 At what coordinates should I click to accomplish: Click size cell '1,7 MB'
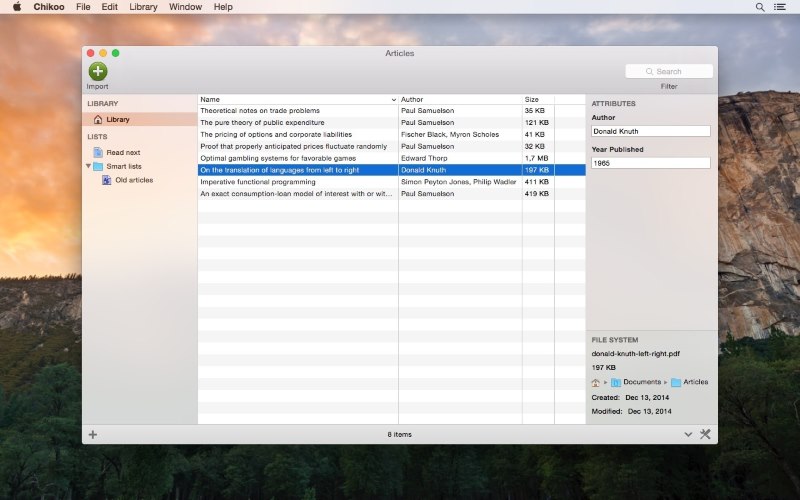coord(536,158)
